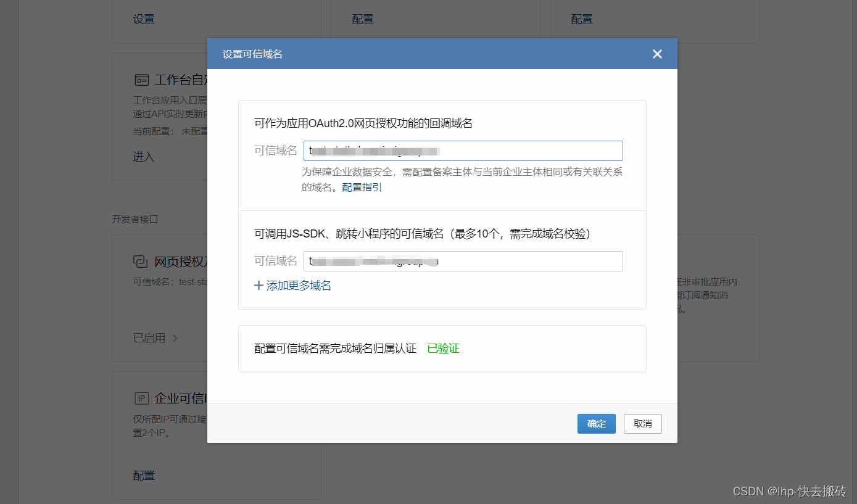The image size is (857, 504).
Task: Click the 工作台 card icon in the background page
Action: [141, 80]
